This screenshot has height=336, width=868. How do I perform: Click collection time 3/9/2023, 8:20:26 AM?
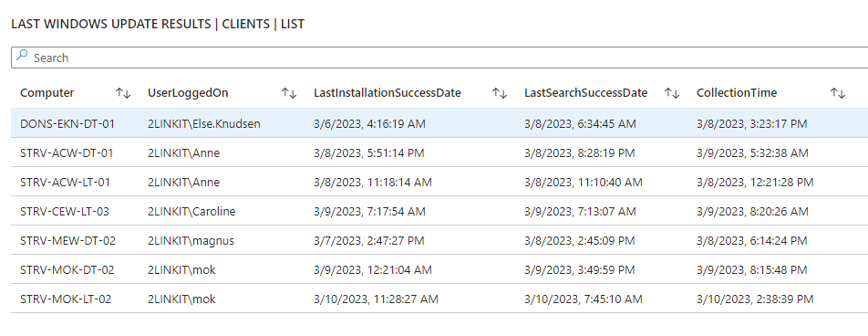[752, 212]
